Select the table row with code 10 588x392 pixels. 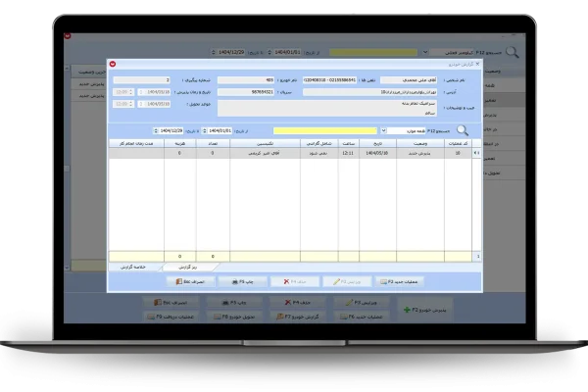click(458, 154)
